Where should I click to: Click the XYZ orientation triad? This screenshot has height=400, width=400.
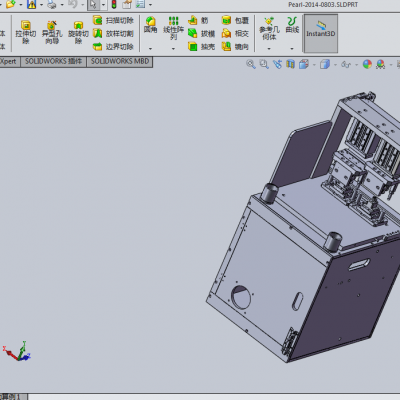(17, 352)
